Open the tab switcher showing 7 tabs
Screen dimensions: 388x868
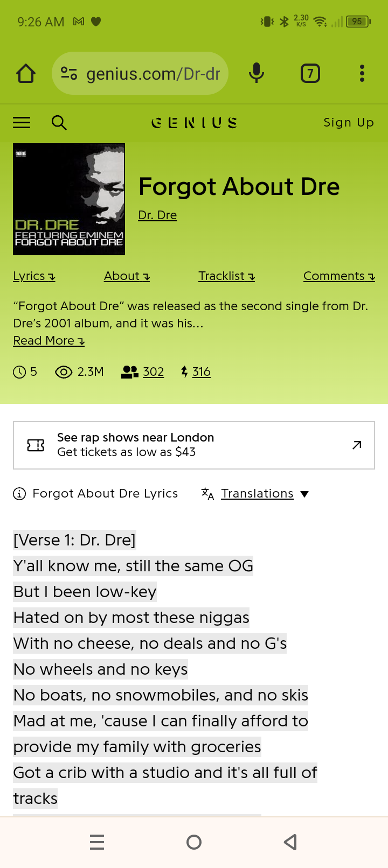coord(310,73)
